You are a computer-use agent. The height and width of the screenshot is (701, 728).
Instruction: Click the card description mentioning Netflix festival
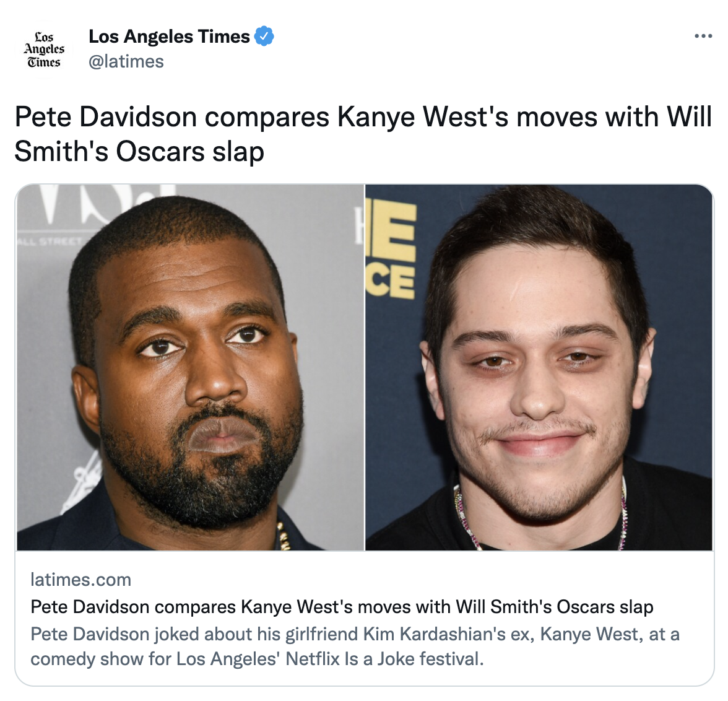355,646
